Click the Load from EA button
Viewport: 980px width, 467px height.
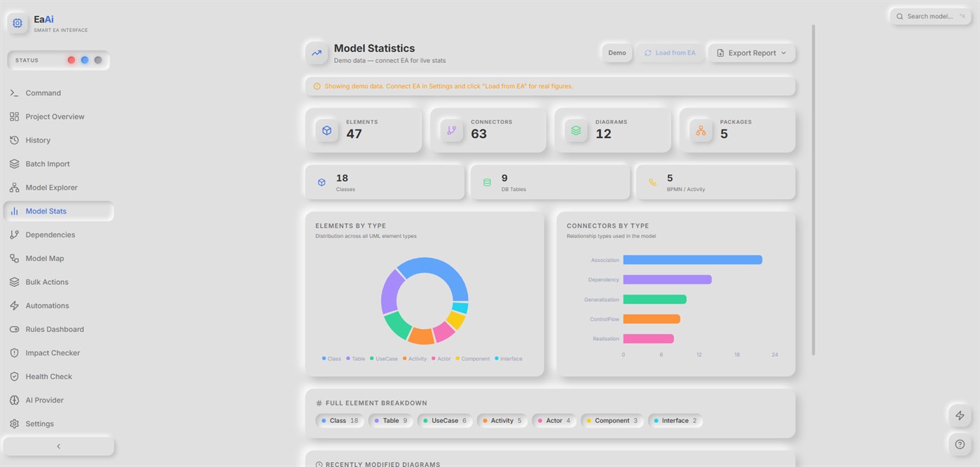(670, 53)
